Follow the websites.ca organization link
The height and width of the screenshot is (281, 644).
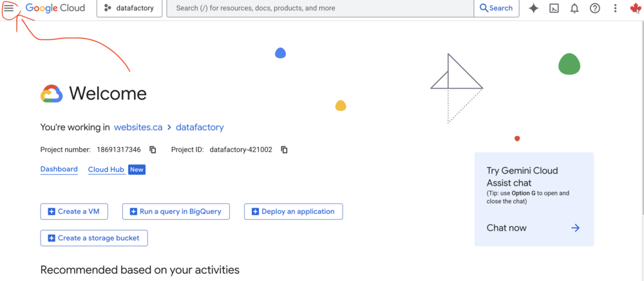coord(138,128)
